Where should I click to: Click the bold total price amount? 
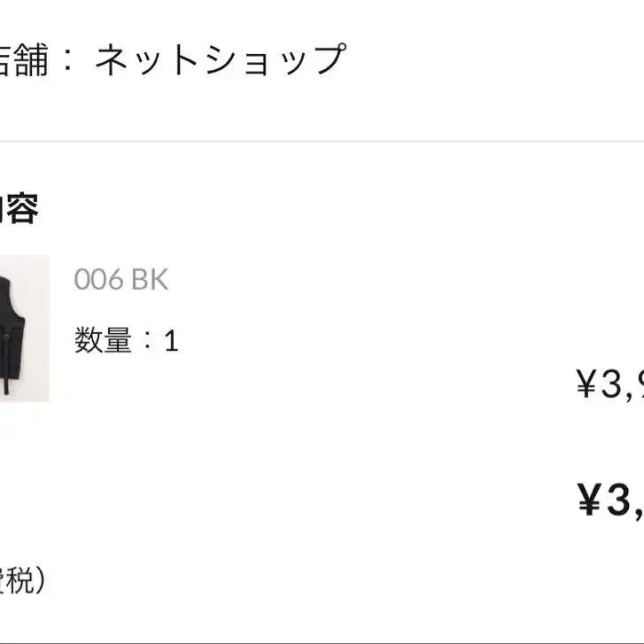tap(611, 500)
